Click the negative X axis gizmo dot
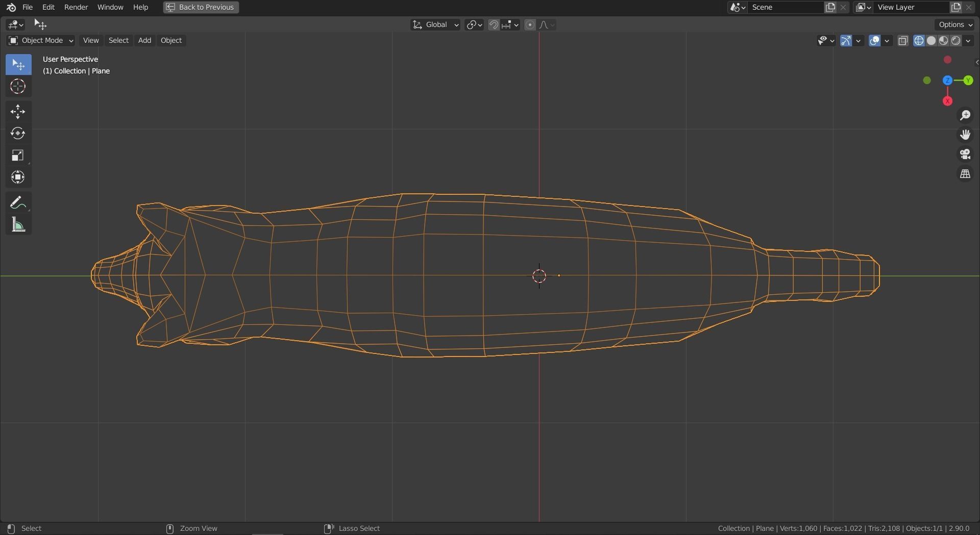The image size is (980, 535). (947, 60)
